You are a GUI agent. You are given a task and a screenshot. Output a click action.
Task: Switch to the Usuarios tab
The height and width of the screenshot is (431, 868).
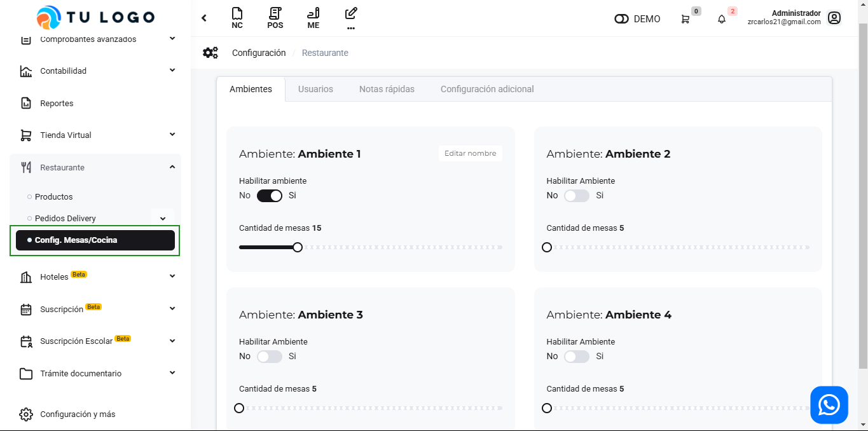315,89
